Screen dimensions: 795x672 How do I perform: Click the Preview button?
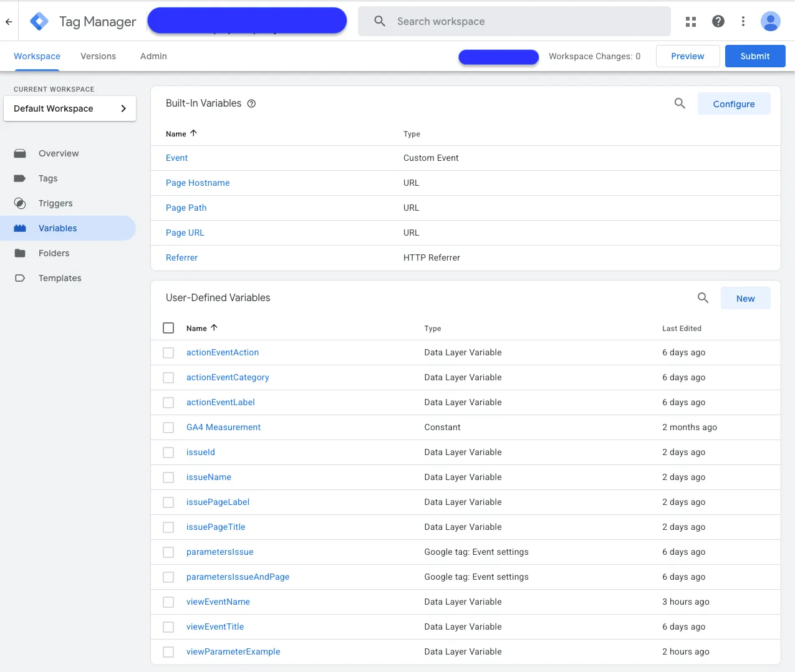point(688,56)
